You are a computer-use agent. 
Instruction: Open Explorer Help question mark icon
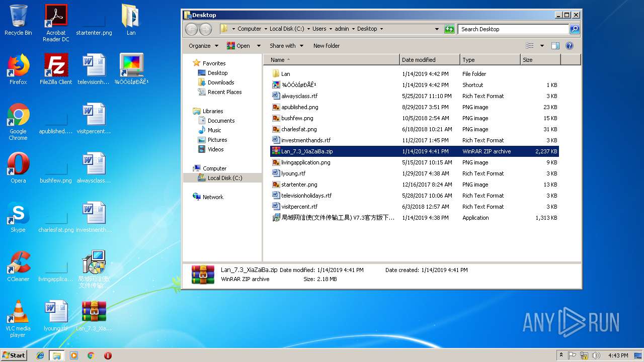[x=570, y=46]
